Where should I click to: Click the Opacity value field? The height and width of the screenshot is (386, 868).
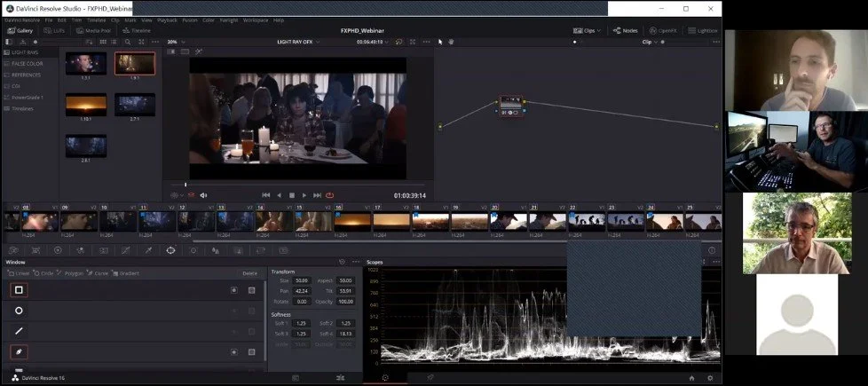point(346,302)
